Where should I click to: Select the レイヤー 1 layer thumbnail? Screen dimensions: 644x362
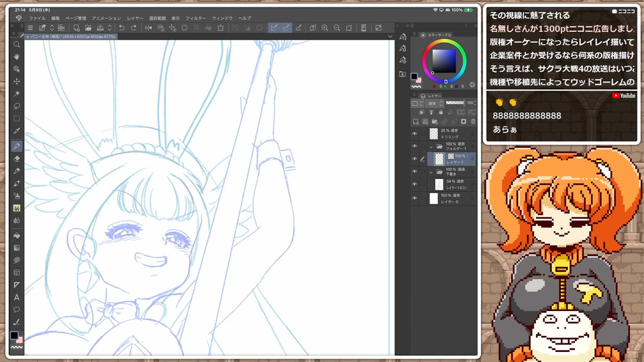(x=439, y=159)
